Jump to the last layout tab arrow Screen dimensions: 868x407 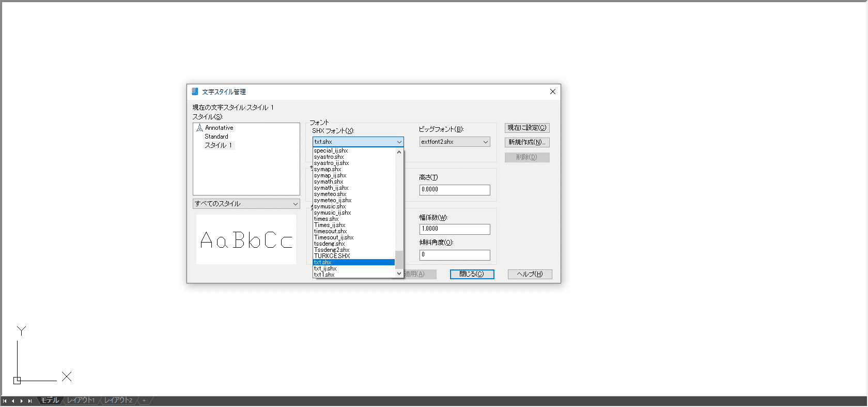click(30, 401)
